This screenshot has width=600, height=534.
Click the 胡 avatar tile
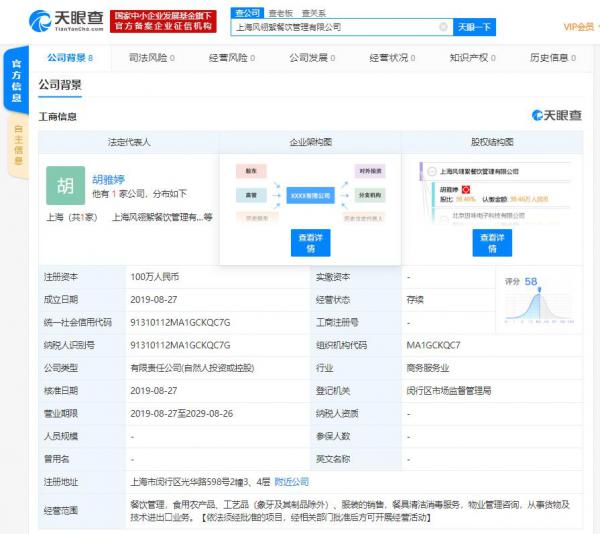65,186
